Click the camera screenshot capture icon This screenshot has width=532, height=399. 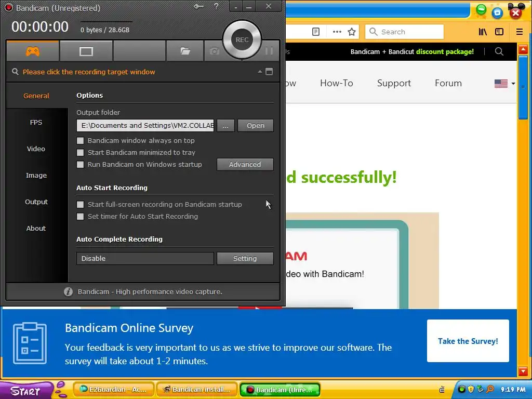[x=215, y=51]
